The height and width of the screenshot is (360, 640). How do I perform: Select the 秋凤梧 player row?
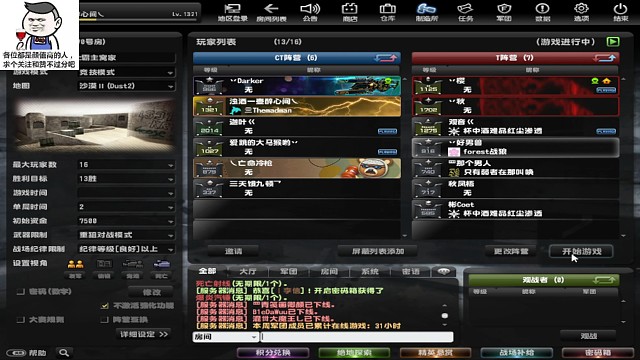515,189
